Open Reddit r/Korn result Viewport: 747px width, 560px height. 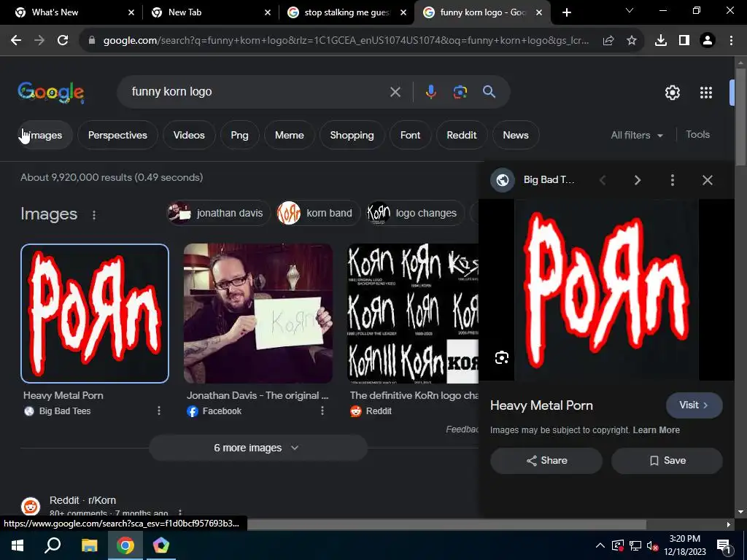(83, 500)
